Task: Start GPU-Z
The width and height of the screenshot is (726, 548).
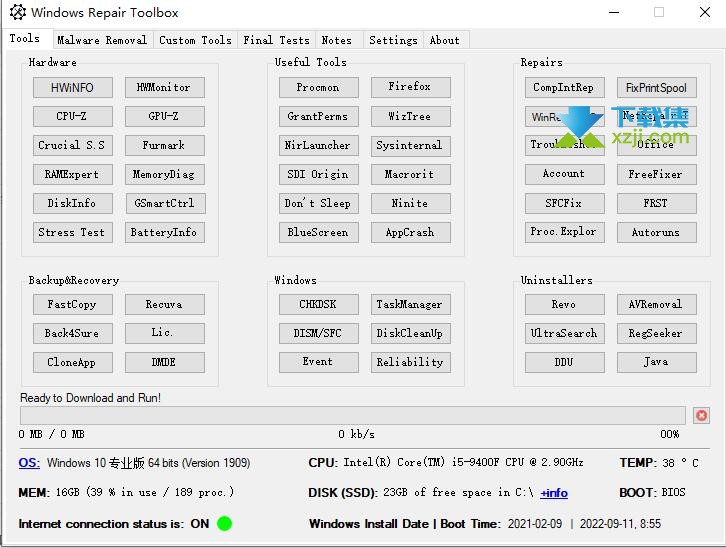Action: (x=164, y=116)
